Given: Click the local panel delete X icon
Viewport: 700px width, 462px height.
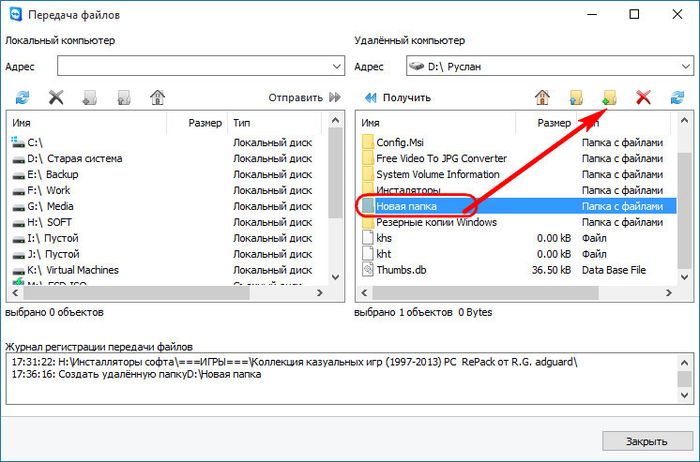Looking at the screenshot, I should [57, 97].
